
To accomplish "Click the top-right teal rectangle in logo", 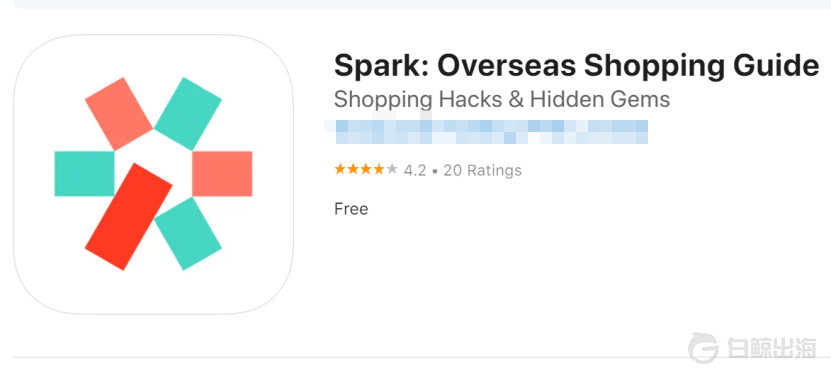I will [x=188, y=114].
